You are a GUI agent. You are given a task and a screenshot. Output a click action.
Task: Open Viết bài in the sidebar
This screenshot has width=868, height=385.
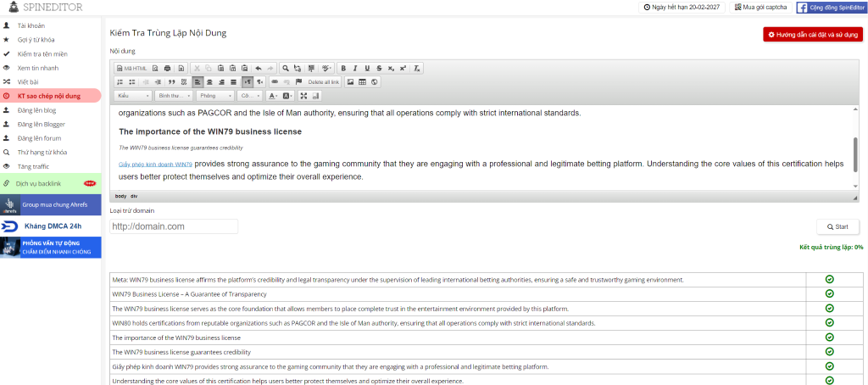tap(29, 81)
